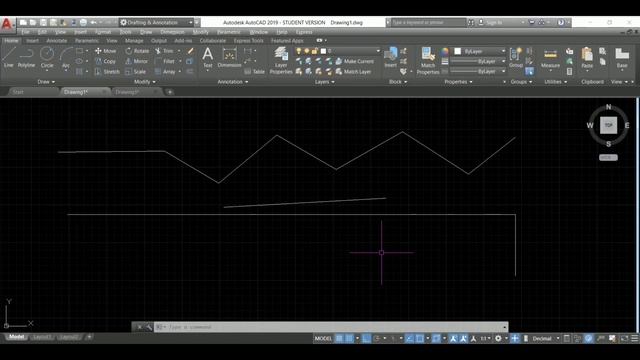Expand the Annotation panel
The image size is (640, 360).
click(233, 82)
